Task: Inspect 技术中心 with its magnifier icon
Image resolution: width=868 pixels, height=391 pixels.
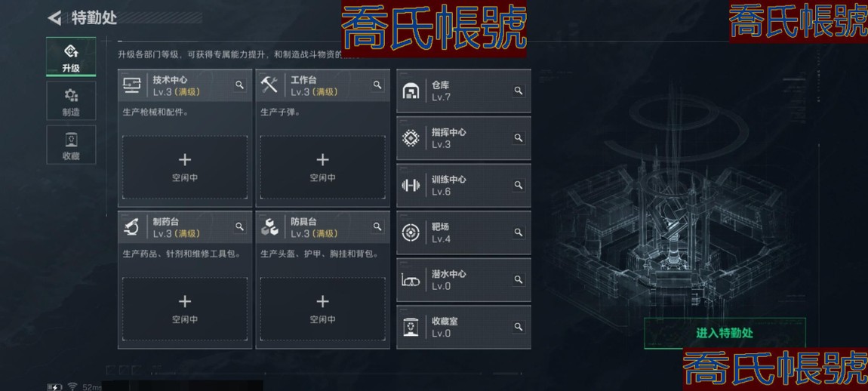Action: pos(240,85)
